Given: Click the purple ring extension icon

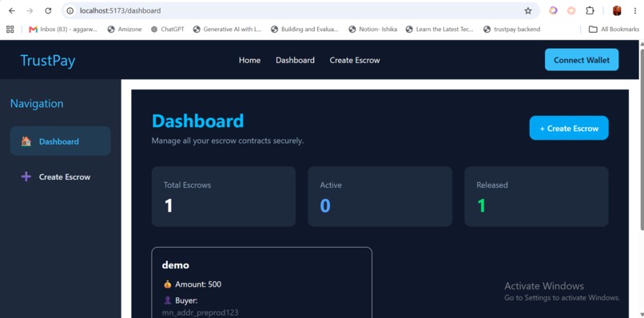Looking at the screenshot, I should pyautogui.click(x=553, y=10).
